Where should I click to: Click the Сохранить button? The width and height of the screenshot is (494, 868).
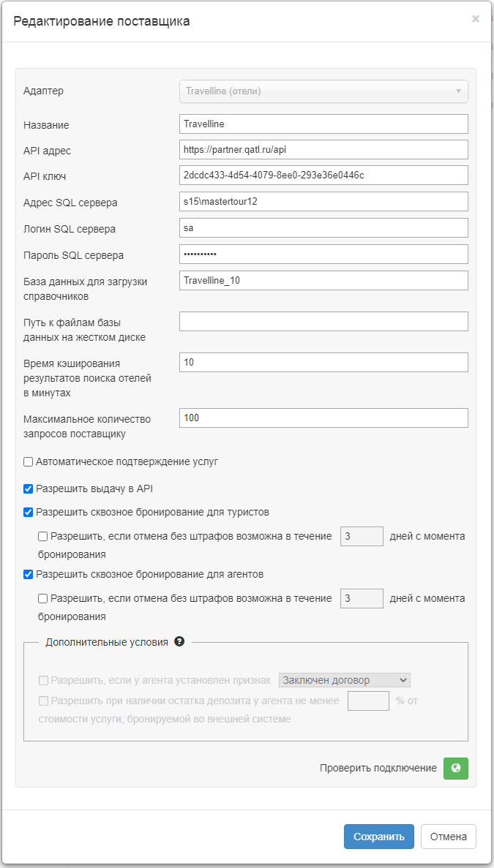tap(378, 837)
